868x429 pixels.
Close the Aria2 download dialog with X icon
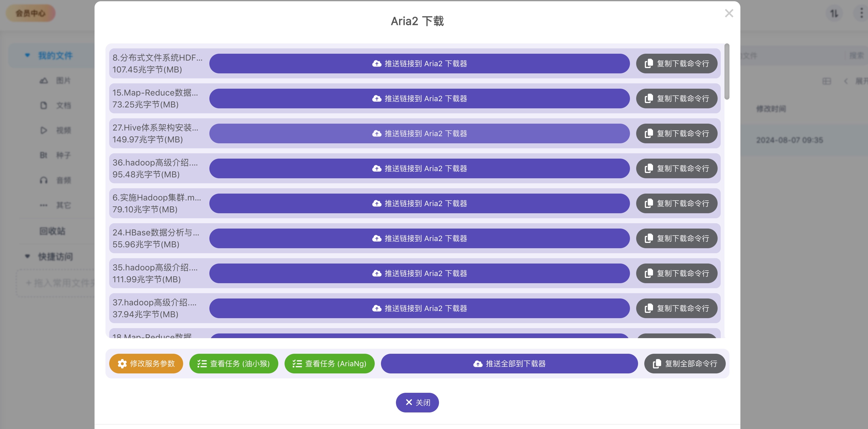pyautogui.click(x=729, y=13)
